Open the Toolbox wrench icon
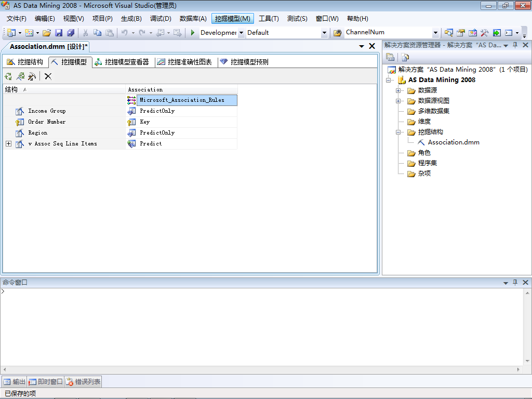 (485, 33)
